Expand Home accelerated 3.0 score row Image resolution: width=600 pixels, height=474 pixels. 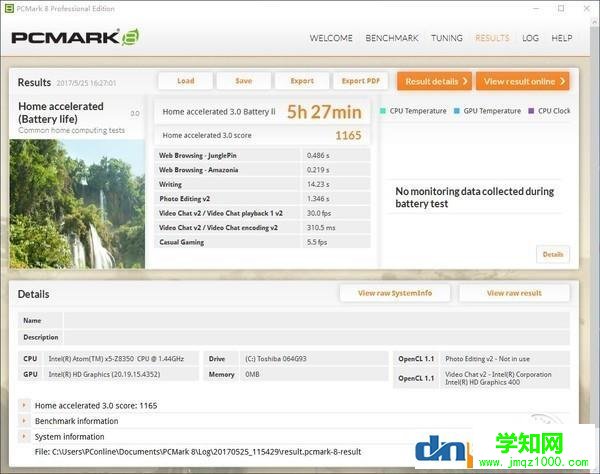click(24, 405)
